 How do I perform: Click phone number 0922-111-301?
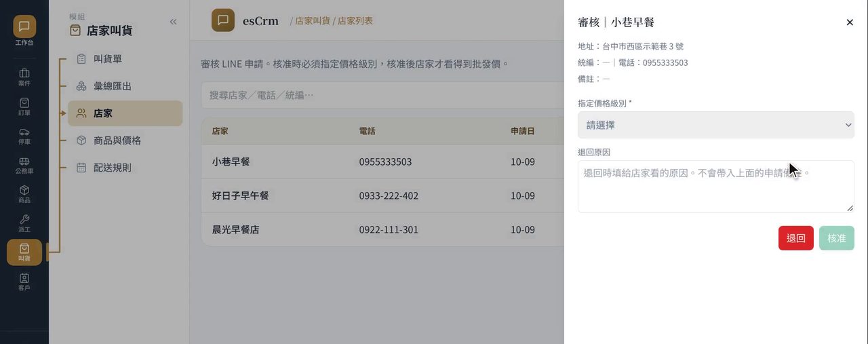pyautogui.click(x=389, y=230)
